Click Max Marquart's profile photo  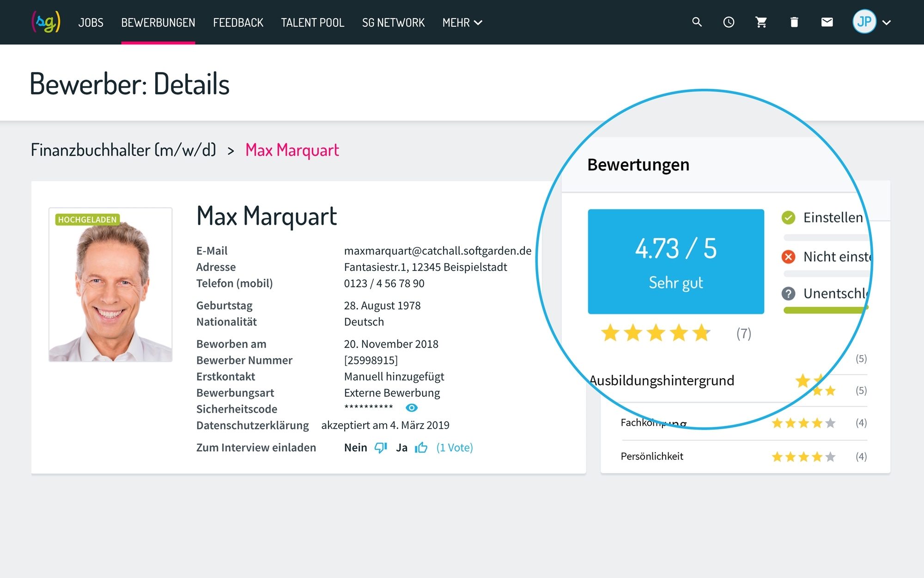point(110,285)
